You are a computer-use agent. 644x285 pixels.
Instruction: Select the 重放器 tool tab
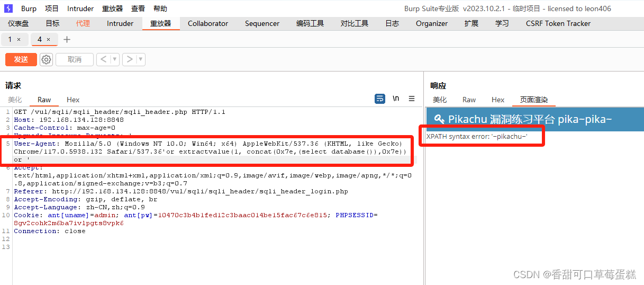pos(161,23)
